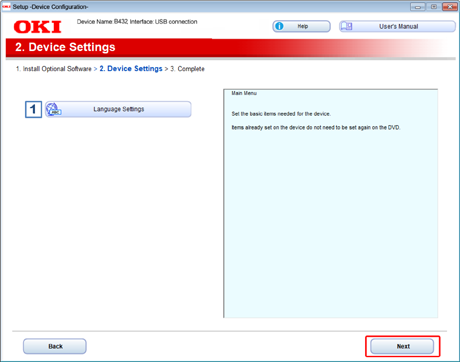Click the Main Menu description panel
Screen dimensions: 460x362
(x=330, y=203)
